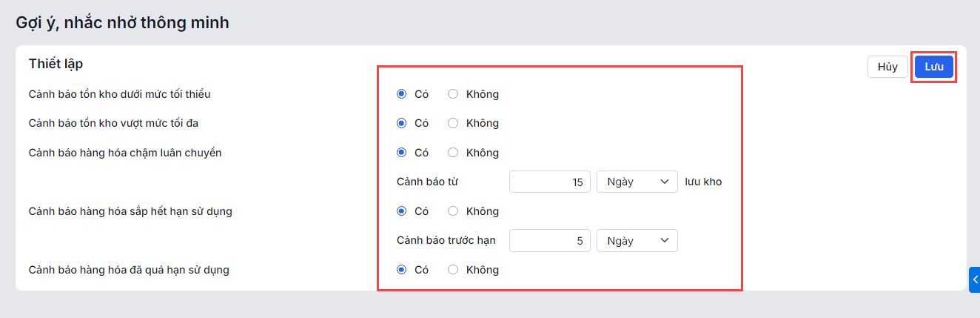Click the Cảnh báo trước hạn number field

[x=550, y=241]
